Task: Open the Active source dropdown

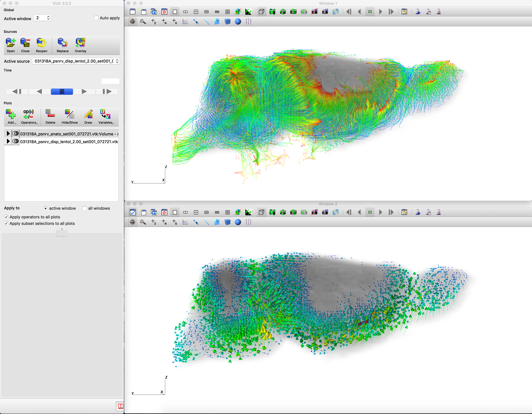Action: [76, 61]
